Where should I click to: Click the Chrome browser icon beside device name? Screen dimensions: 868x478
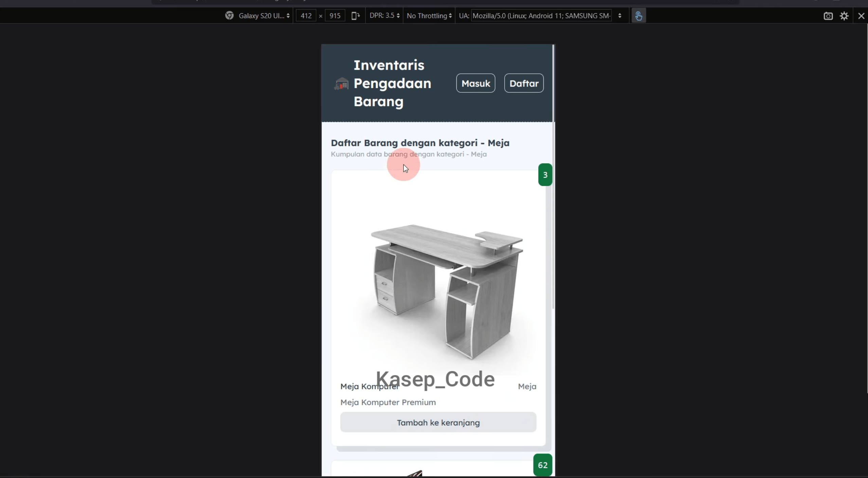point(229,16)
